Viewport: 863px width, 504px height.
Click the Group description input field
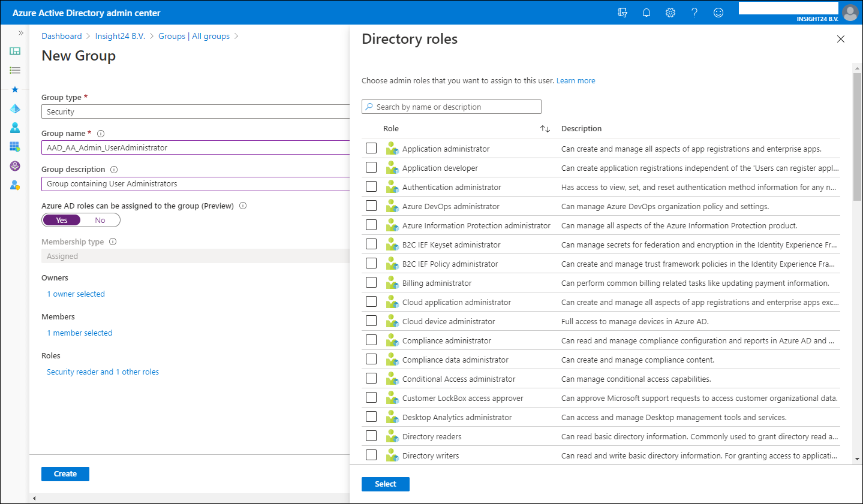pos(196,184)
